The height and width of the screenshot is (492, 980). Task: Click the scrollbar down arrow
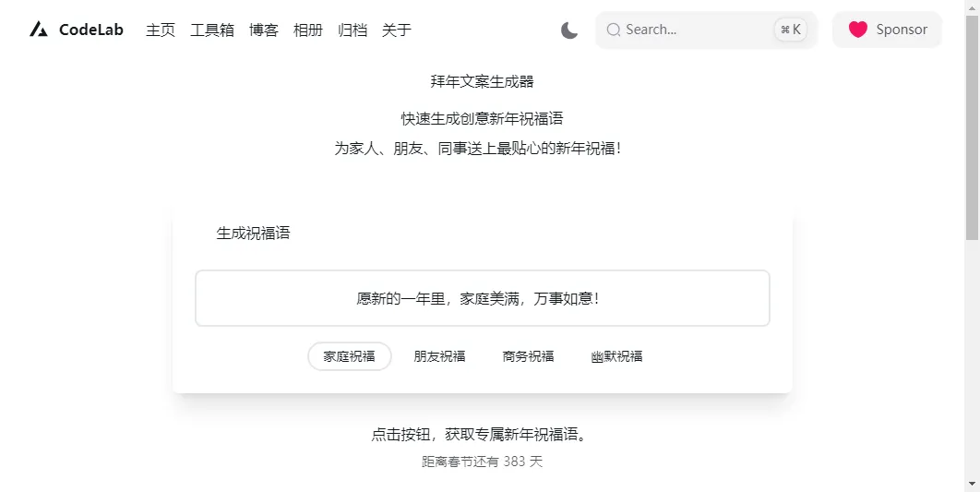click(972, 484)
